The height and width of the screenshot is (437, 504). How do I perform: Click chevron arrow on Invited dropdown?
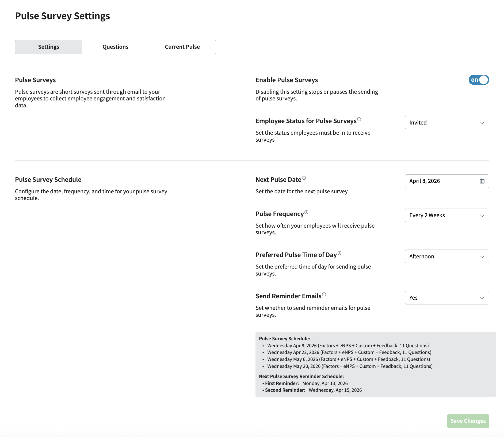click(x=482, y=123)
